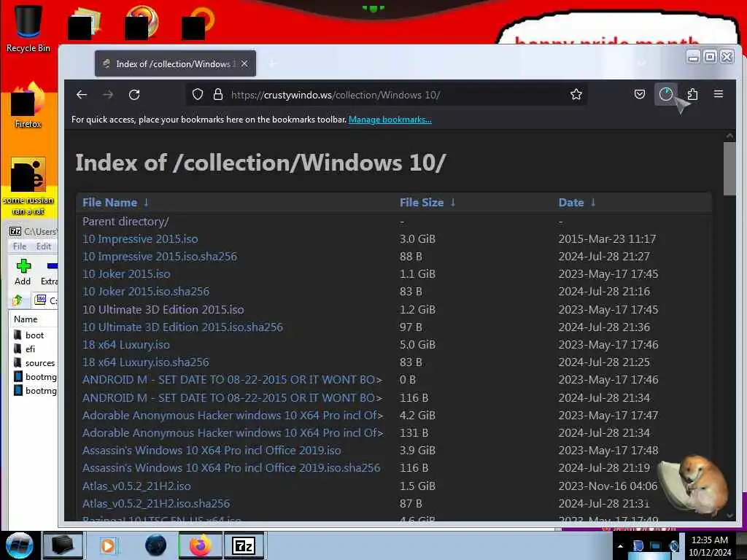The image size is (747, 560).
Task: Download 10 Ultimate 3D Edition 2015.iso
Action: coord(163,309)
